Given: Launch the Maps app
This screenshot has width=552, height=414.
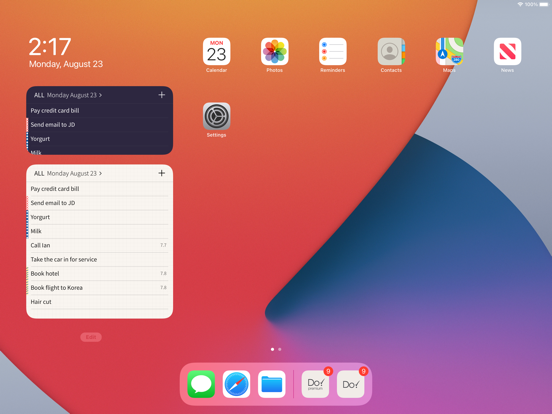Looking at the screenshot, I should click(x=449, y=52).
